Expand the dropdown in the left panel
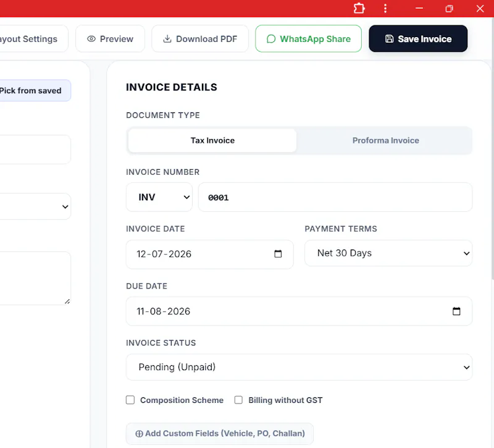 tap(35, 206)
